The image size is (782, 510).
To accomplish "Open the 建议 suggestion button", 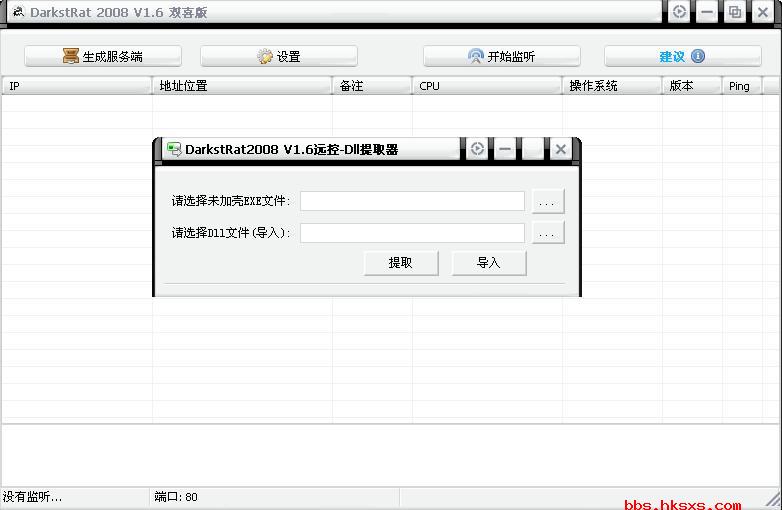I will pyautogui.click(x=683, y=56).
